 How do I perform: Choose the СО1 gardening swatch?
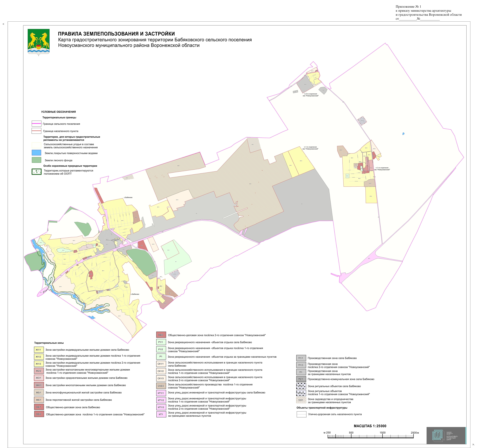(301, 400)
